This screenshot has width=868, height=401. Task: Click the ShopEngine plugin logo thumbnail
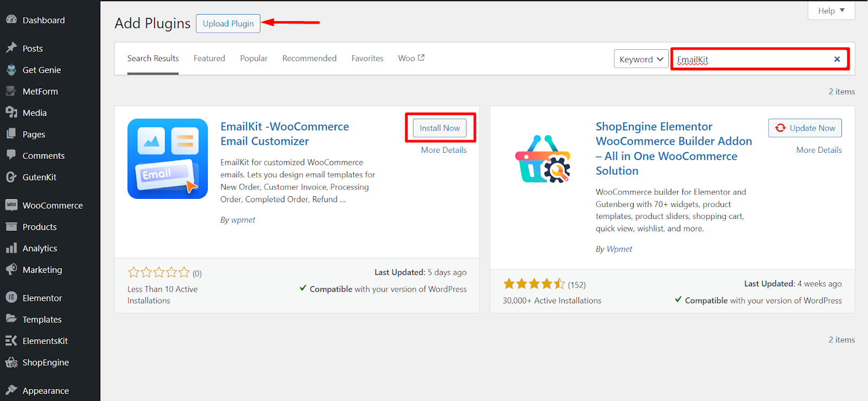pyautogui.click(x=542, y=159)
